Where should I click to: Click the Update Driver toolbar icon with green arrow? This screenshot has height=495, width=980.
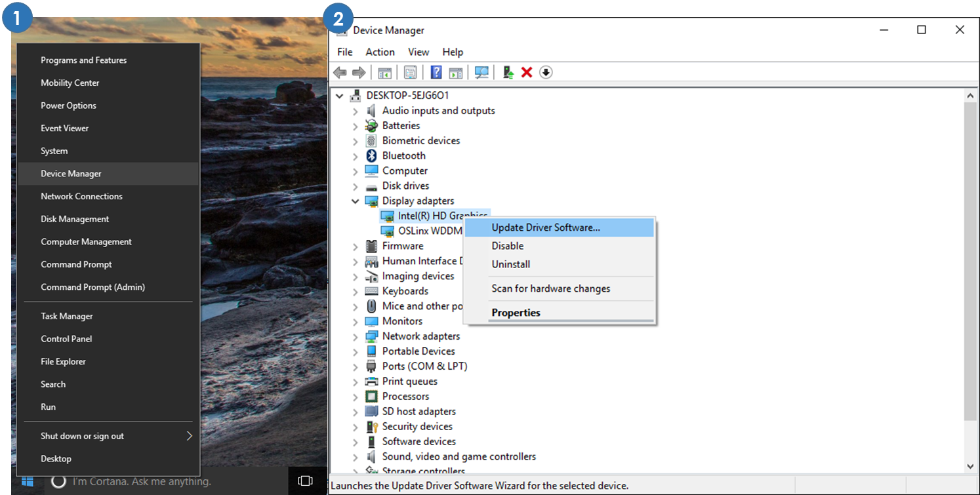(508, 72)
